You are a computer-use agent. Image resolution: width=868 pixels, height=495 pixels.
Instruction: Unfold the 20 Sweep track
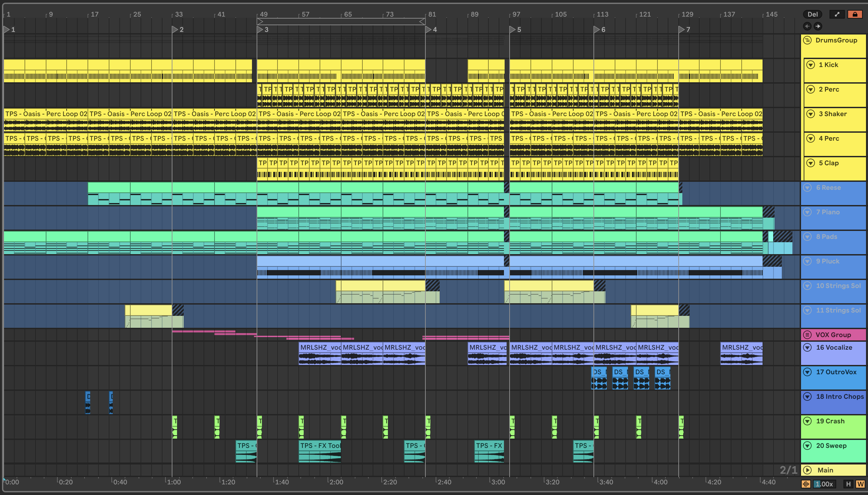(808, 446)
